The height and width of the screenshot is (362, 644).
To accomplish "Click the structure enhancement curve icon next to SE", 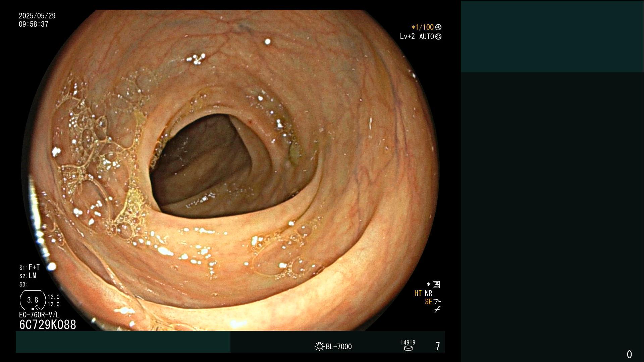I will click(437, 301).
